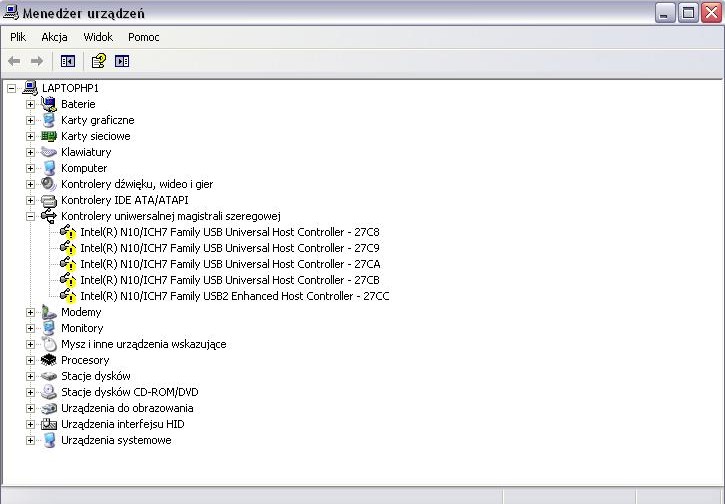725x504 pixels.
Task: Click the Monitory monitor icon
Action: [x=49, y=328]
